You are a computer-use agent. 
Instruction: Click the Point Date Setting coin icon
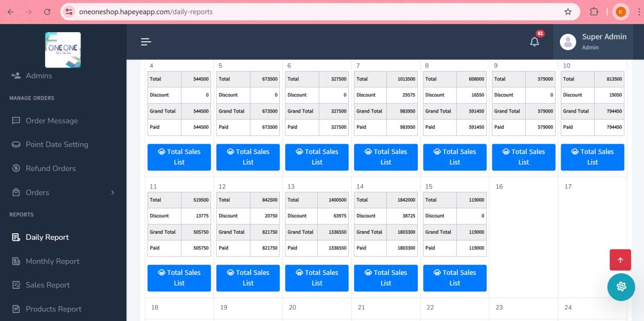pyautogui.click(x=16, y=144)
